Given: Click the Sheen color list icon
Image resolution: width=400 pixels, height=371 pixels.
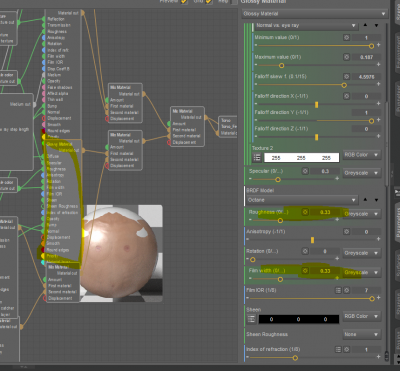Looking at the screenshot, I should tap(251, 319).
